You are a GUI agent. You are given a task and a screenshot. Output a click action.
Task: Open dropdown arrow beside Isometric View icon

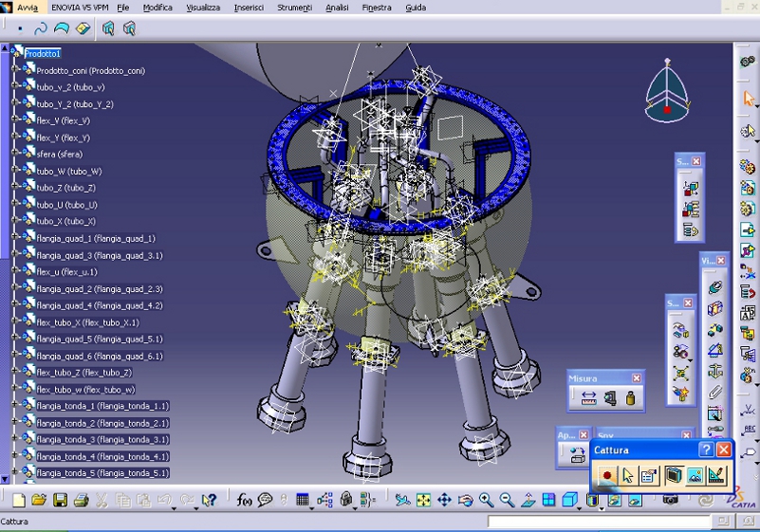pos(580,508)
